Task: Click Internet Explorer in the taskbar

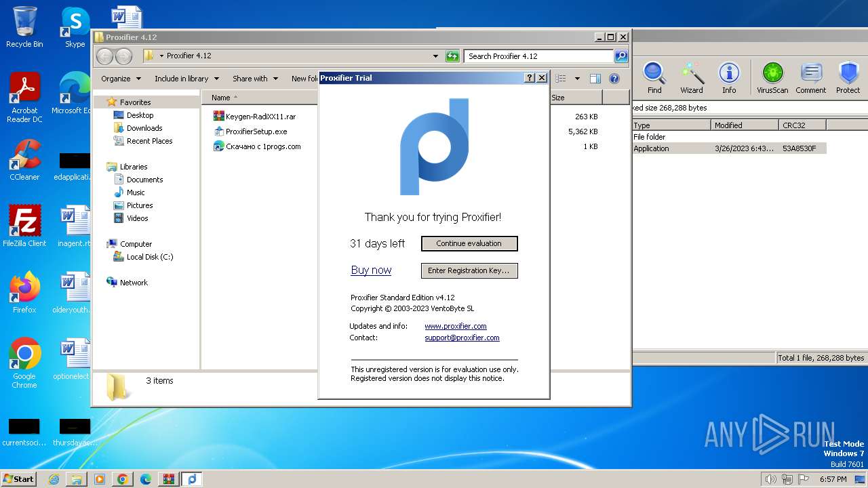Action: tap(54, 479)
